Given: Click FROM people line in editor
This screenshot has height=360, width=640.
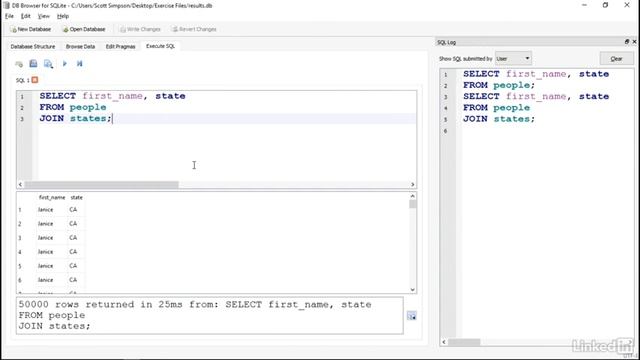Looking at the screenshot, I should point(73,107).
